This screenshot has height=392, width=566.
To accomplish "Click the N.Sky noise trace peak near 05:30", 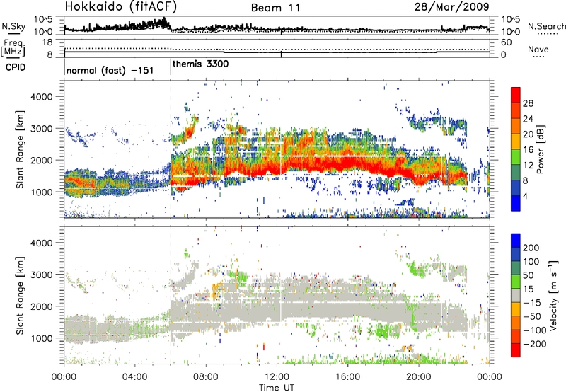I will tap(164, 21).
